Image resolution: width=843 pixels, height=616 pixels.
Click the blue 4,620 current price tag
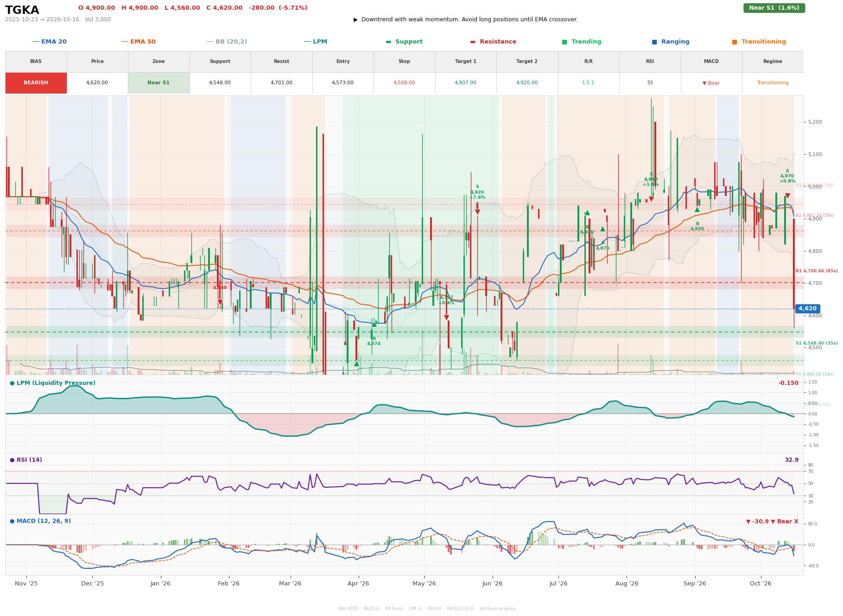[x=807, y=308]
